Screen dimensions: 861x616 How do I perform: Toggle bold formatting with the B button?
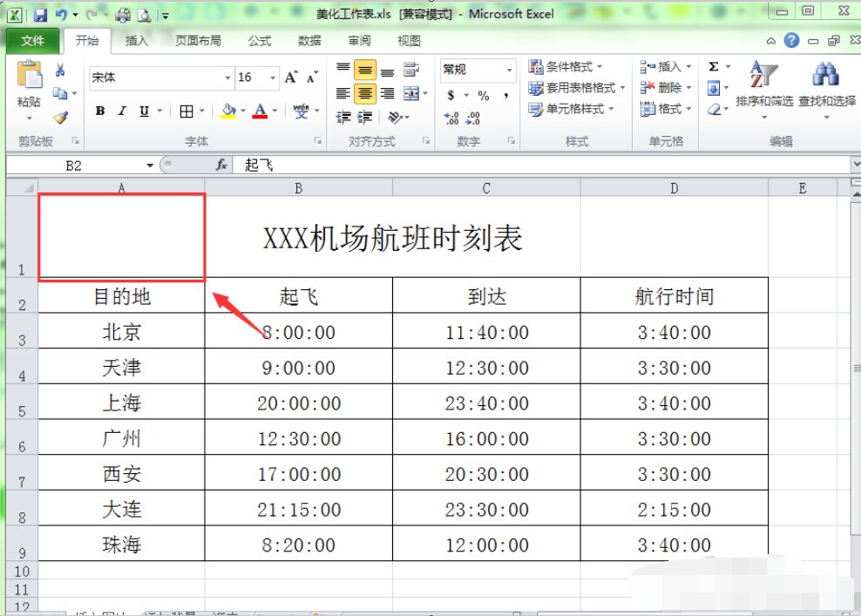coord(99,112)
